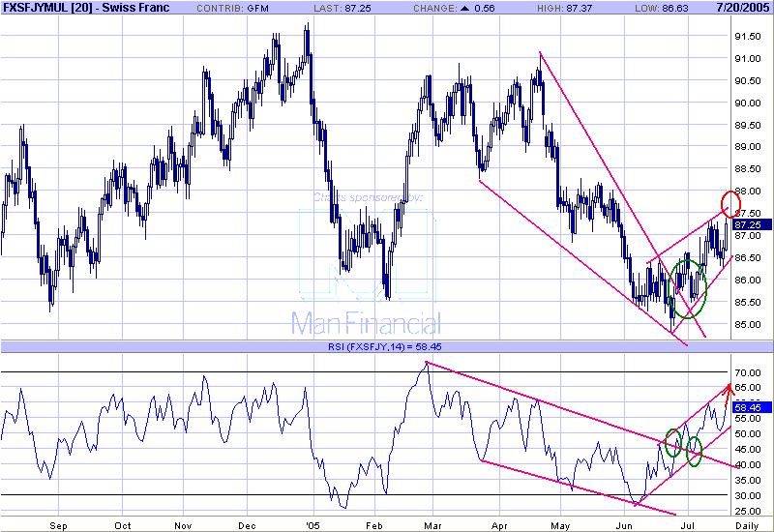The width and height of the screenshot is (774, 532).
Task: Click the 45.00 RSI axis label
Action: click(747, 449)
